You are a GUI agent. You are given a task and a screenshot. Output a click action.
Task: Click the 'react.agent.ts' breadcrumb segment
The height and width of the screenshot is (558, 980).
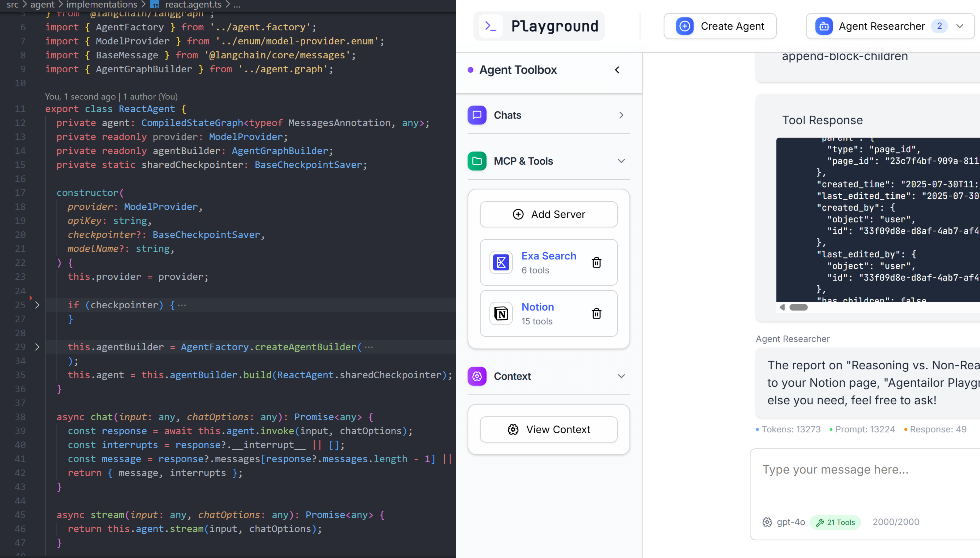click(193, 5)
